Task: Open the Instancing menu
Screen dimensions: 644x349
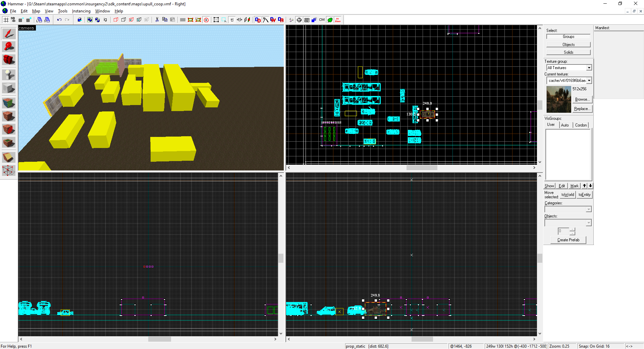Action: pyautogui.click(x=81, y=11)
